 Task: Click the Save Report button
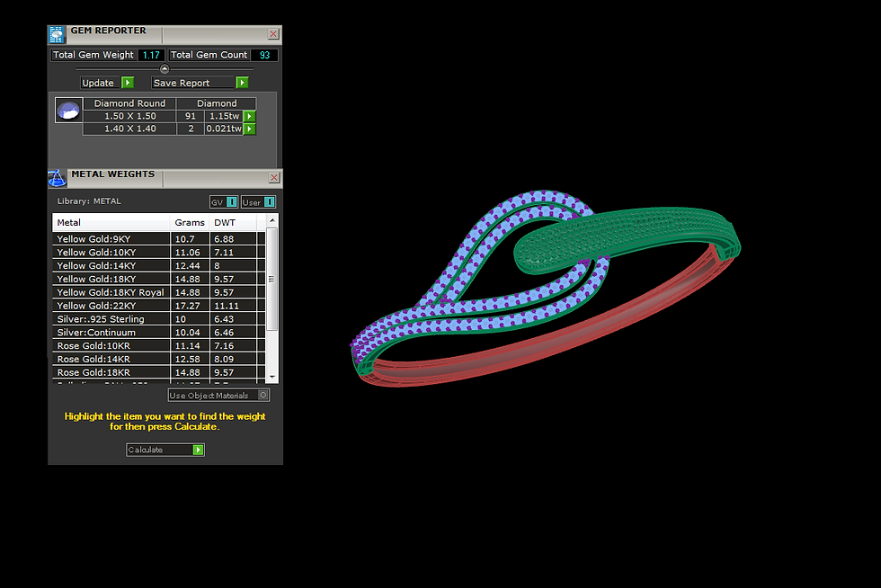click(192, 83)
